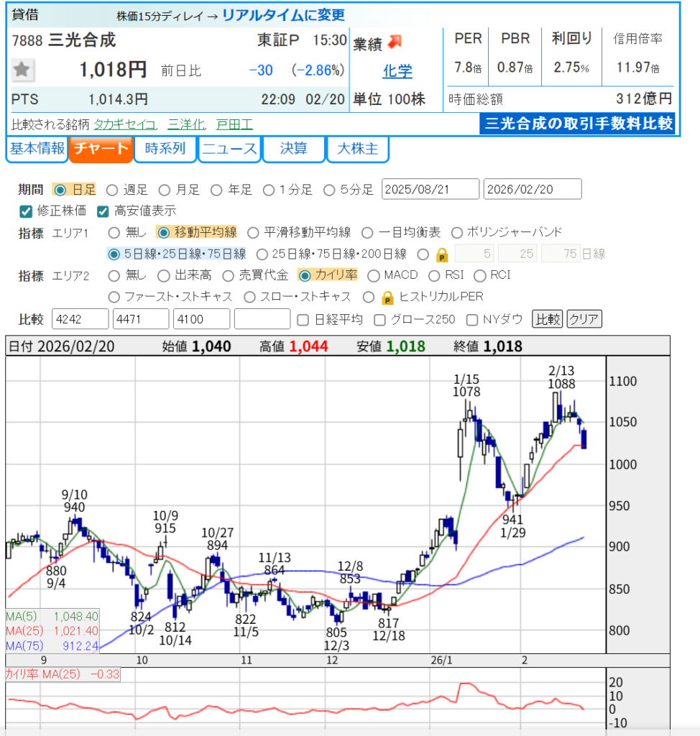The height and width of the screenshot is (736, 700).
Task: Open the 時系列 tab
Action: pyautogui.click(x=165, y=149)
